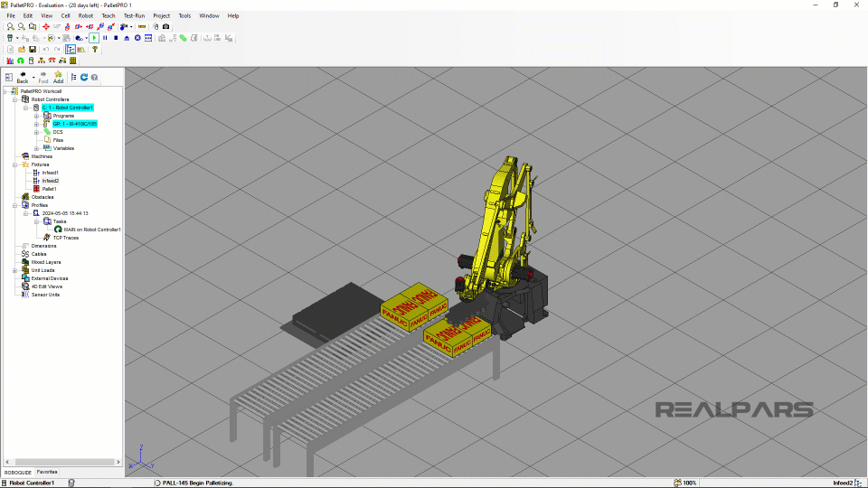Click the blue circled X abort icon

[x=137, y=38]
